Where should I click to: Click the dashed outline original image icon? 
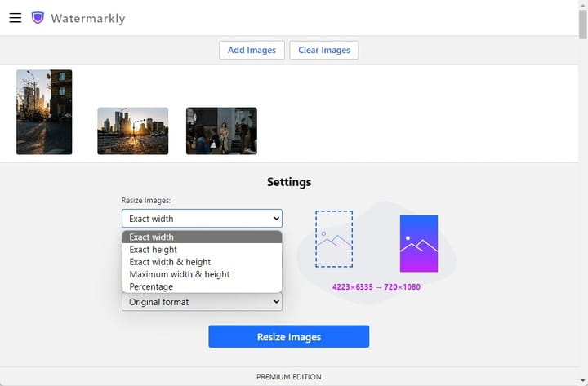[334, 239]
